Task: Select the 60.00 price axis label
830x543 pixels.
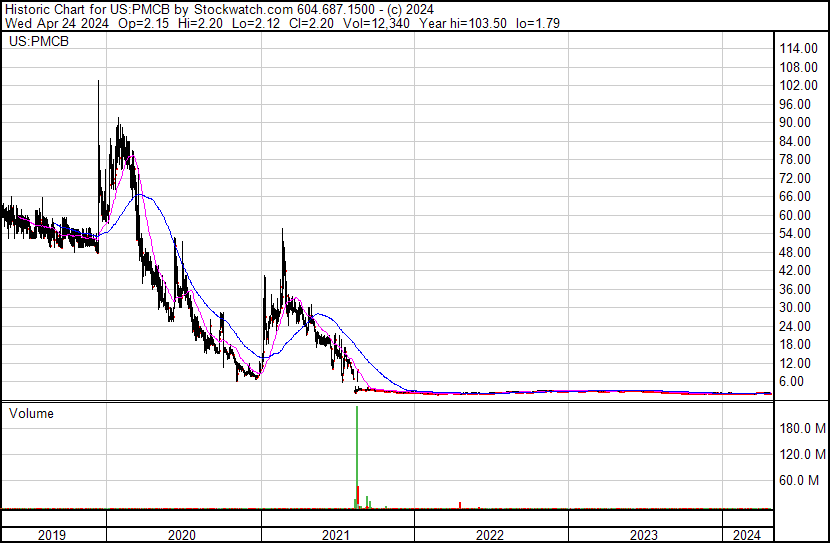Action: point(797,215)
